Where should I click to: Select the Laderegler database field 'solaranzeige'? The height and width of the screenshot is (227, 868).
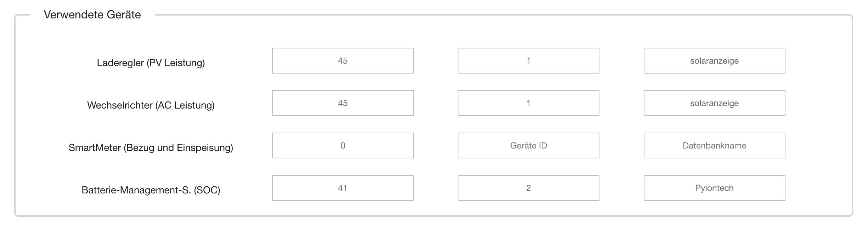[x=714, y=61]
